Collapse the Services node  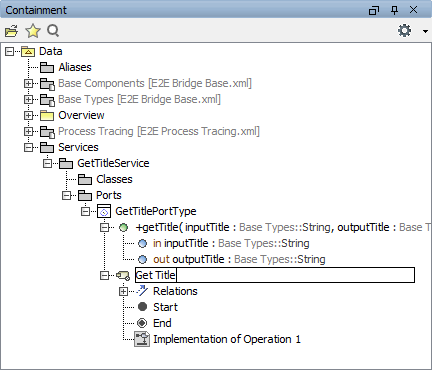coord(29,147)
